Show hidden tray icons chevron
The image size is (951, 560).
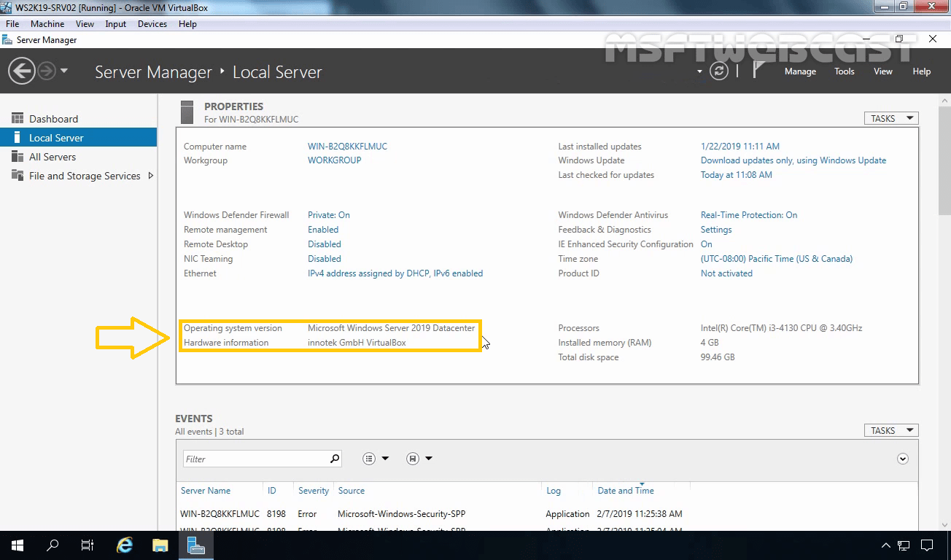point(886,545)
